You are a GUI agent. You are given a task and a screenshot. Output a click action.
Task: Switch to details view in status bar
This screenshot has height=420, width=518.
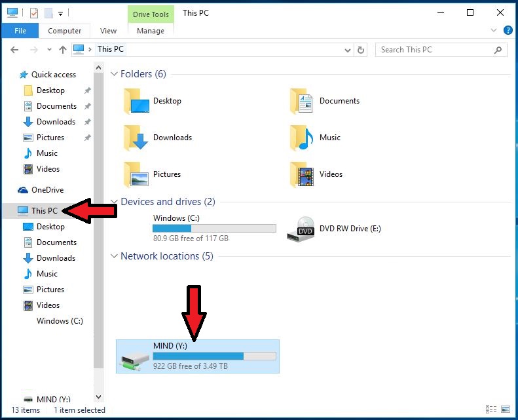[491, 410]
